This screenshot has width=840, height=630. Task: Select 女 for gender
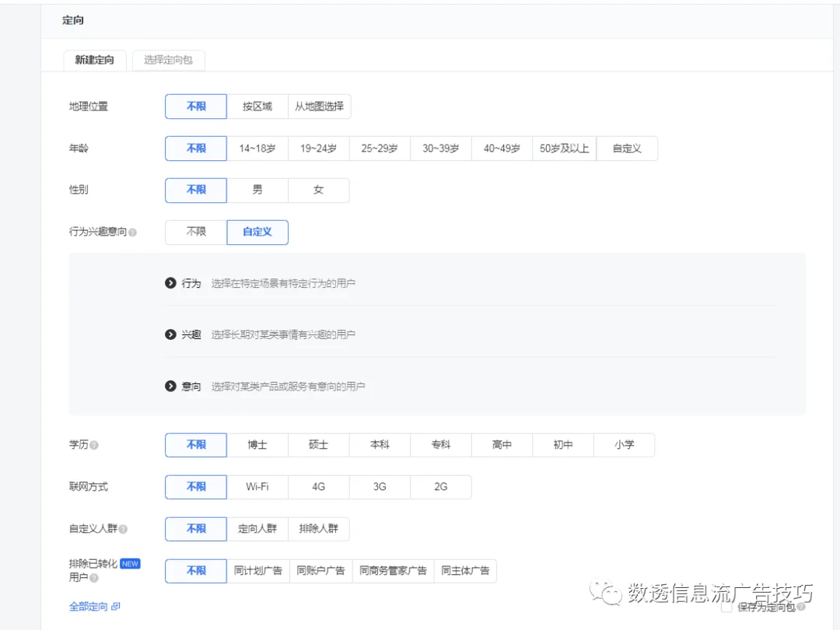pyautogui.click(x=318, y=191)
